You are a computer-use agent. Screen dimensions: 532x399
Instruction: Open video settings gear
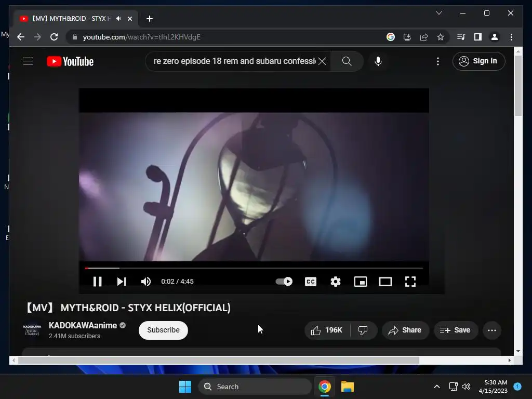[x=336, y=281]
